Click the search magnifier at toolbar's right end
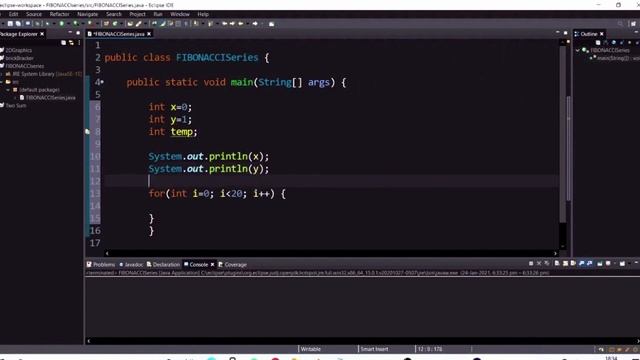 pos(620,24)
